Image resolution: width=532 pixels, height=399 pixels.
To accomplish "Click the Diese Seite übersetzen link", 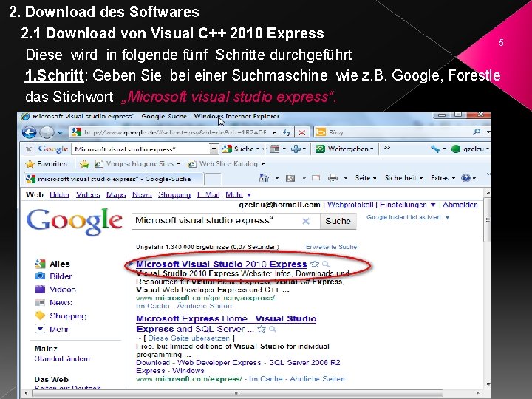I will 189,338.
